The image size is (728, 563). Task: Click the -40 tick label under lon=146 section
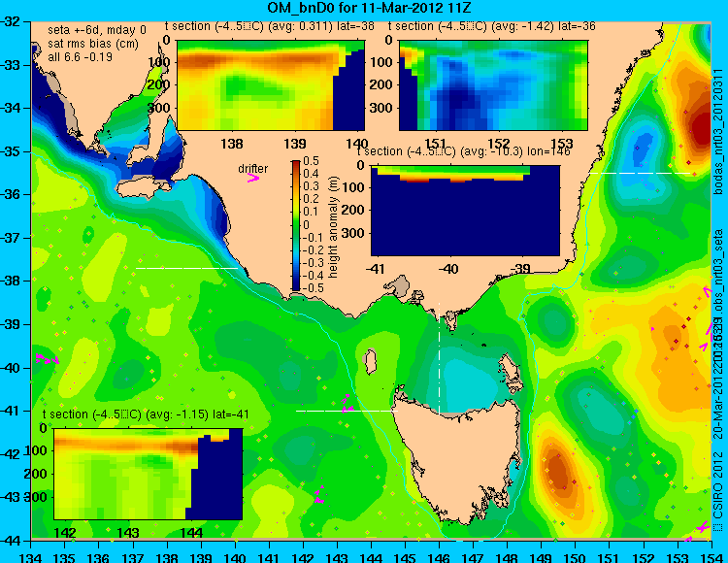coord(449,269)
